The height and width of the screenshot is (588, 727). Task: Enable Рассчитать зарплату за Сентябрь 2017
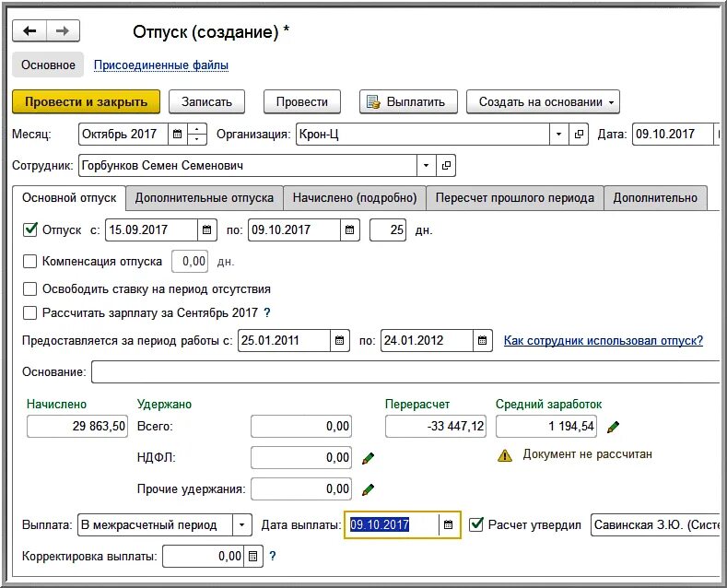(x=30, y=313)
